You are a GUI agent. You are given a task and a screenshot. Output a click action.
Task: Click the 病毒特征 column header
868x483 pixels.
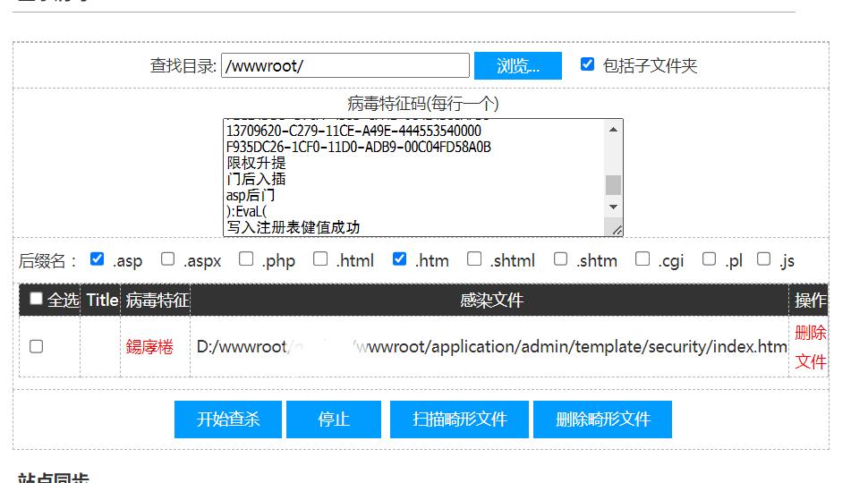click(x=157, y=300)
